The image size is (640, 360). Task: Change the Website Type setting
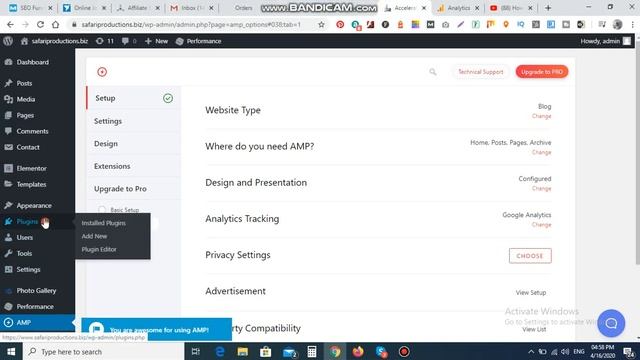coord(541,116)
